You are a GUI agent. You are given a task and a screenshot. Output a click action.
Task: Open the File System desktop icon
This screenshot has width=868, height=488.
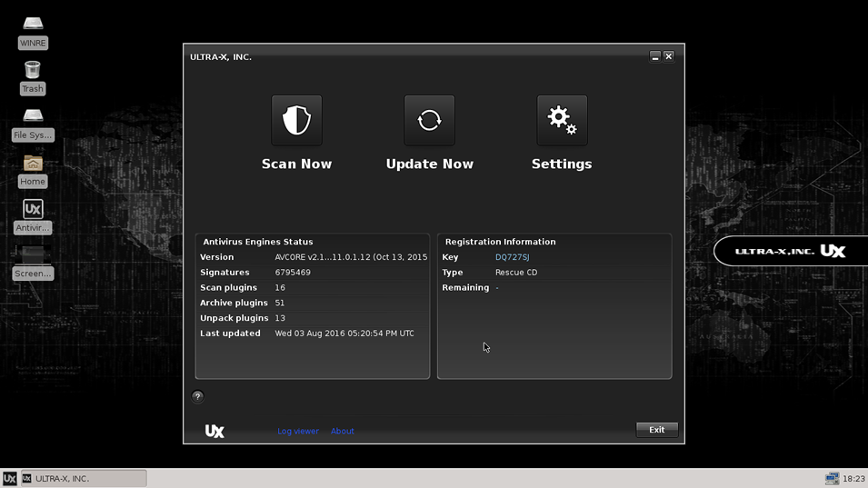pos(33,116)
